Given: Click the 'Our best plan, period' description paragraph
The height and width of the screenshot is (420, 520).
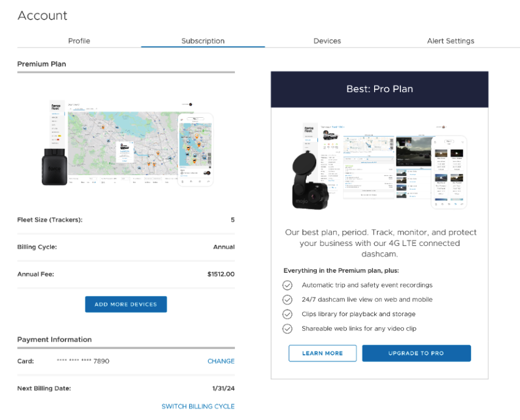Looking at the screenshot, I should (x=380, y=243).
